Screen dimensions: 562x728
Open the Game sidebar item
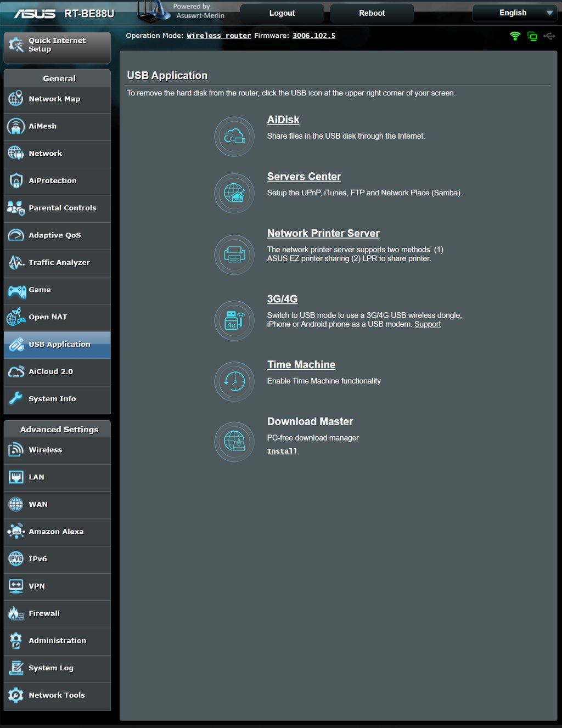pos(57,290)
